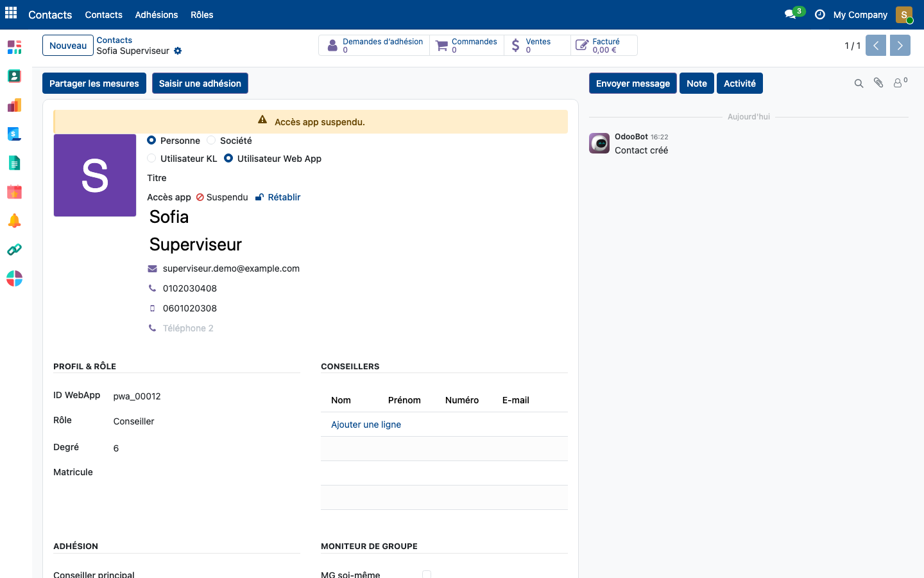This screenshot has height=578, width=924.
Task: Select the Société radio option
Action: pos(211,140)
